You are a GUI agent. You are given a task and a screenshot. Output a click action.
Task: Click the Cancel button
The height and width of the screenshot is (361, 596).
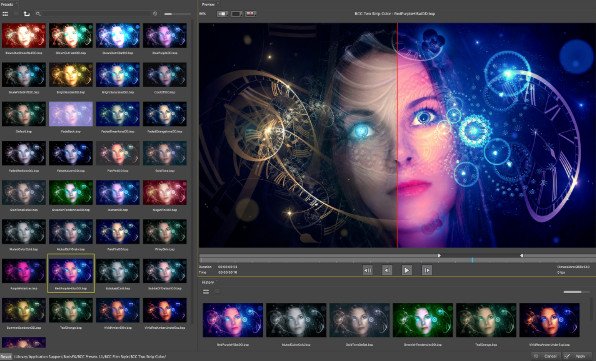click(545, 356)
